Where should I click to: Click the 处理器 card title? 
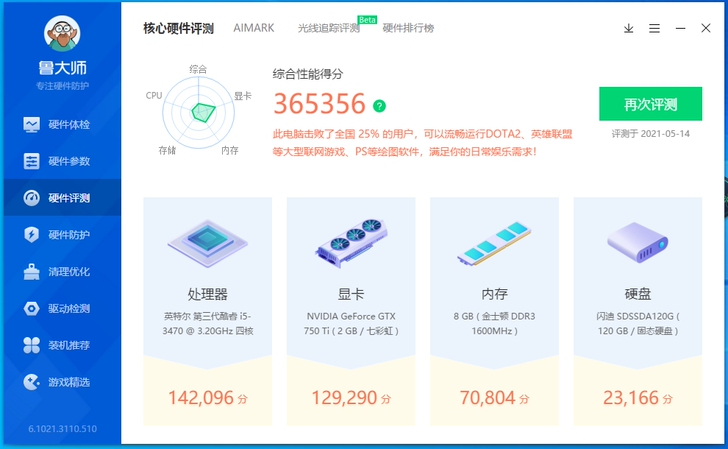click(x=208, y=294)
